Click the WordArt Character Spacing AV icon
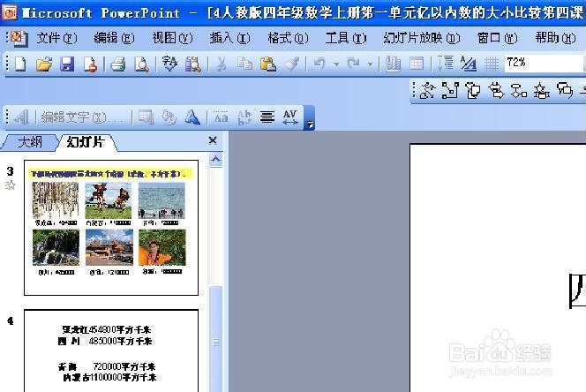This screenshot has height=392, width=586. pos(290,117)
